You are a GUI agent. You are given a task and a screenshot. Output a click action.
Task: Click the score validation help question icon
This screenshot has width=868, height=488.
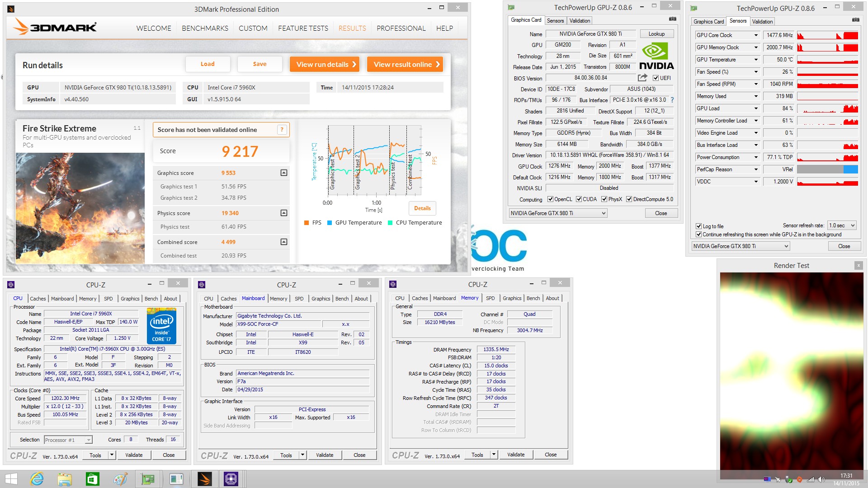coord(282,130)
